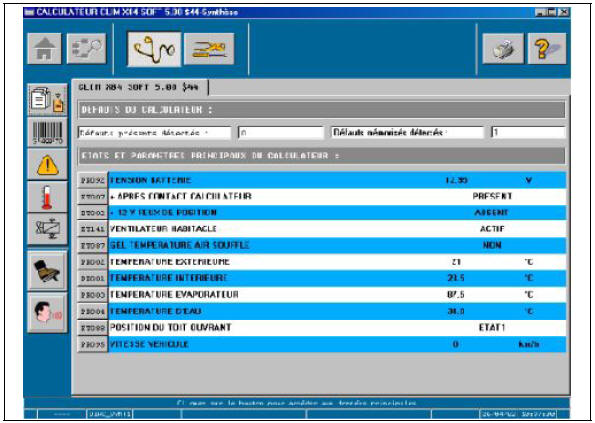Click code button beside APRES CONTACT CALCULATEUR

pyautogui.click(x=93, y=197)
